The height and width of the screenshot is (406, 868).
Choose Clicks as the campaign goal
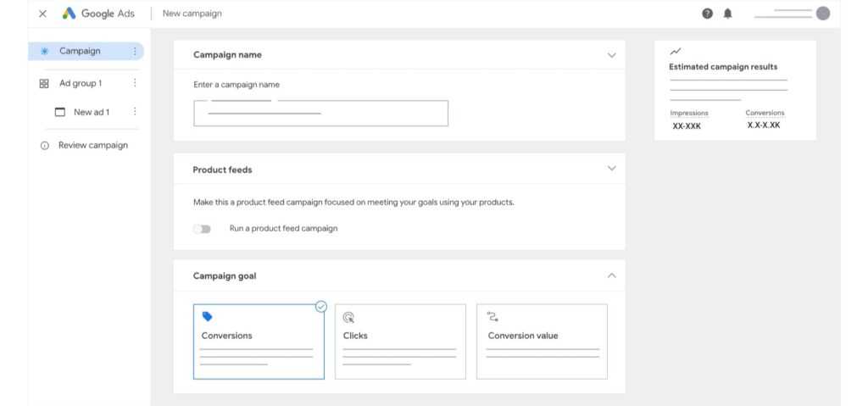[x=400, y=341]
